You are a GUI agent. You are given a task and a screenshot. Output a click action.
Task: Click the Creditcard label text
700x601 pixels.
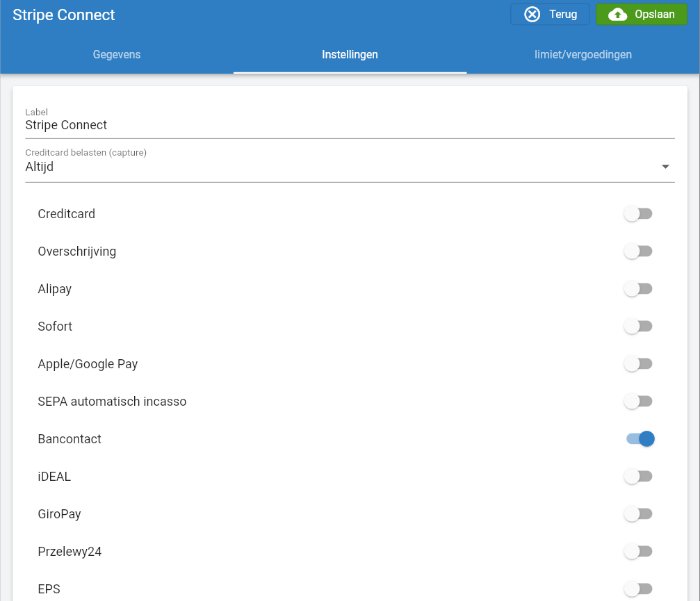[67, 214]
